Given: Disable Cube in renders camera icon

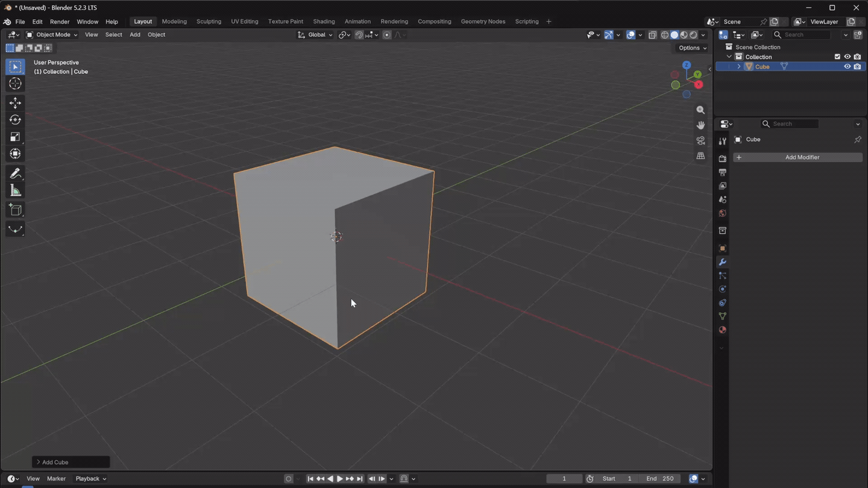Looking at the screenshot, I should [857, 67].
